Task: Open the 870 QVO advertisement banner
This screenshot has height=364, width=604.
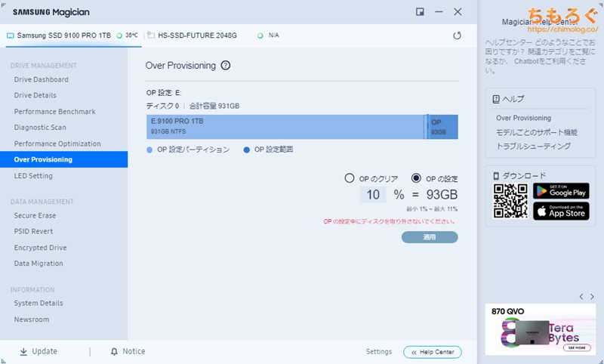Action: 540,329
